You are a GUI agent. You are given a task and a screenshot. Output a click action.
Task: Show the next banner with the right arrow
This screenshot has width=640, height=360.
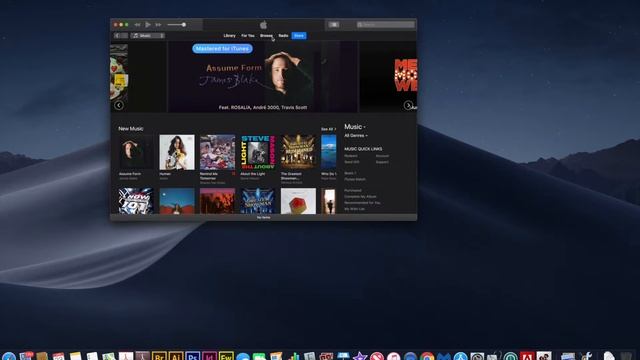pyautogui.click(x=408, y=105)
